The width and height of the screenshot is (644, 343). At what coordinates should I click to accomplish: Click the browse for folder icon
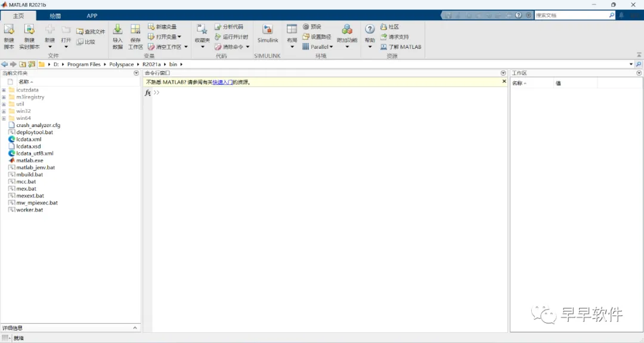(x=32, y=64)
